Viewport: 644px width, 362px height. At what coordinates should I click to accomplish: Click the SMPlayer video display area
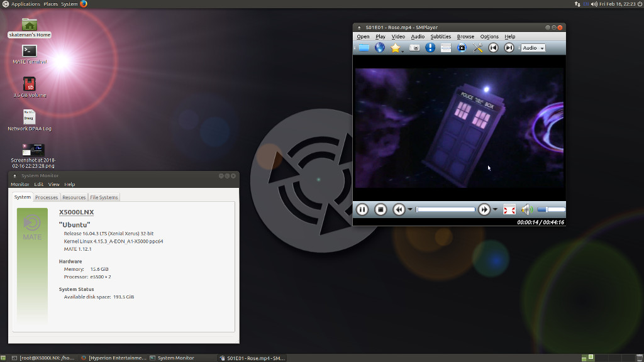pos(459,128)
